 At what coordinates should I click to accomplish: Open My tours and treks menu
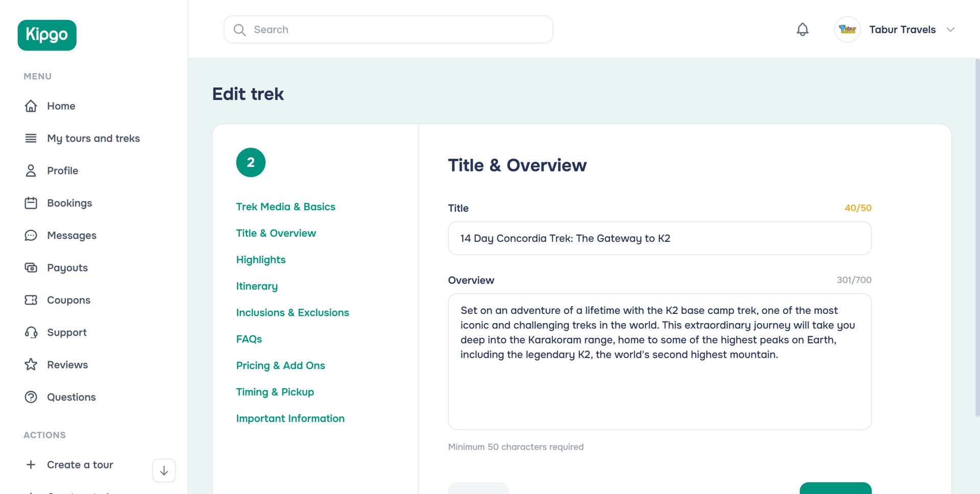pos(93,138)
